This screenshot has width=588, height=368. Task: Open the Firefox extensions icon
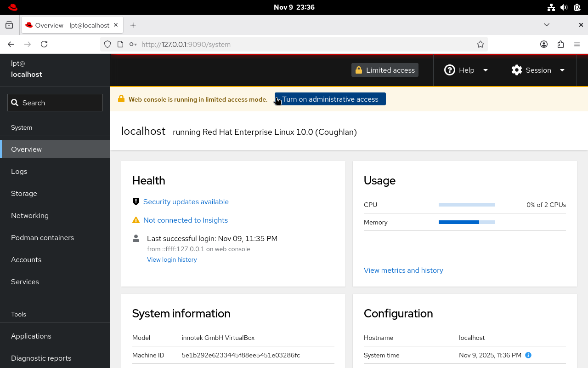pos(560,44)
